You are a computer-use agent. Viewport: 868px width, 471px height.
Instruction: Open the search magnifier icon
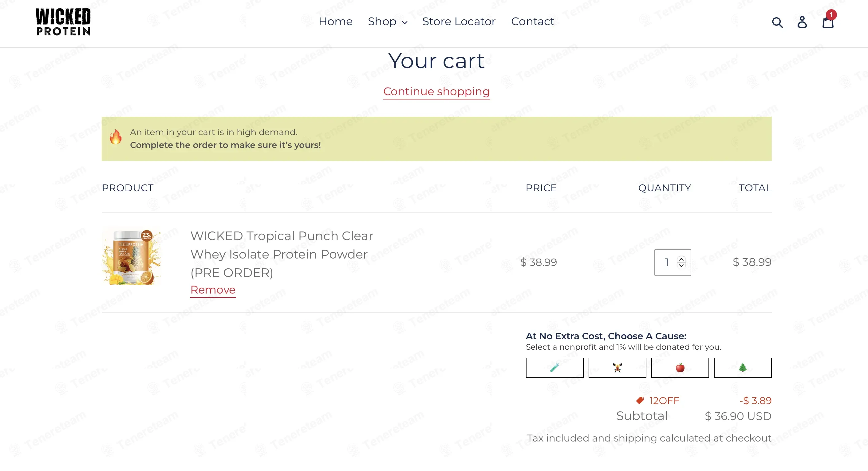(x=777, y=22)
